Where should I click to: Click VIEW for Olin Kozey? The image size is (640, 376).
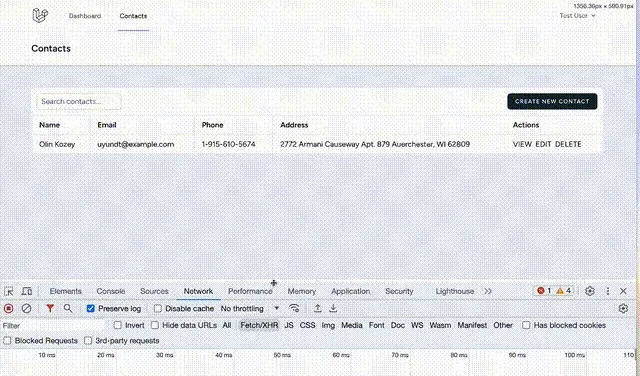(x=522, y=144)
